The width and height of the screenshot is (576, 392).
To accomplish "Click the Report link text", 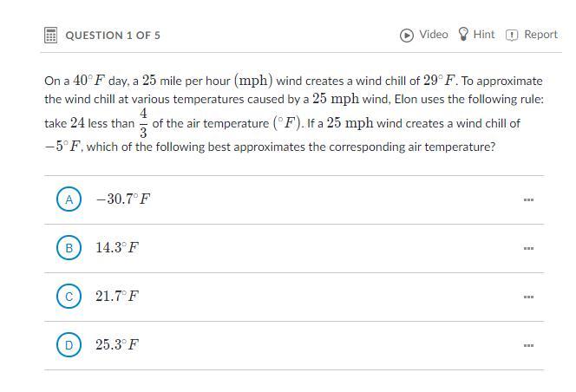I will click(540, 35).
